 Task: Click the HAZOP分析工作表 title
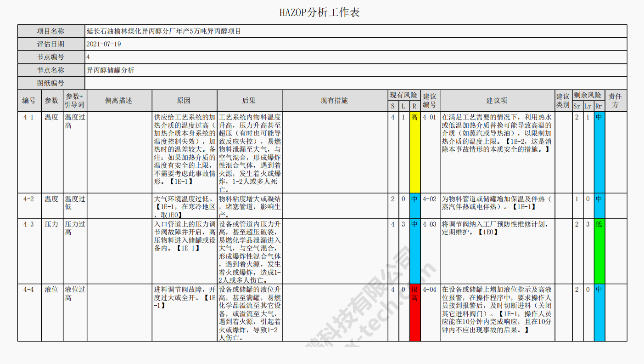[319, 12]
